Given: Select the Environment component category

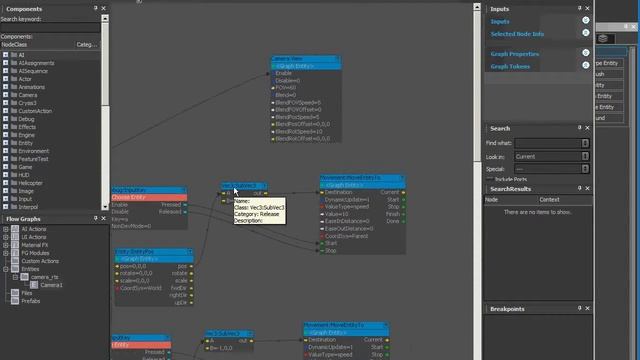Looking at the screenshot, I should [33, 151].
